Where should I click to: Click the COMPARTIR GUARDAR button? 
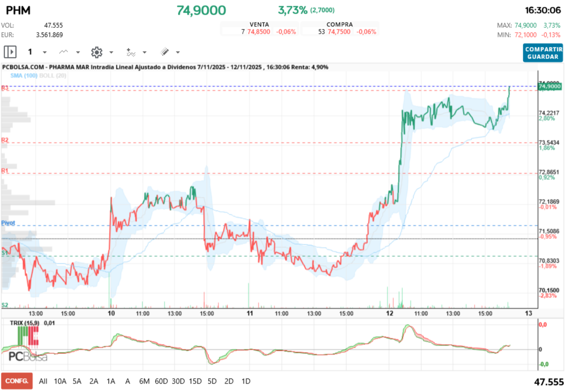click(542, 53)
